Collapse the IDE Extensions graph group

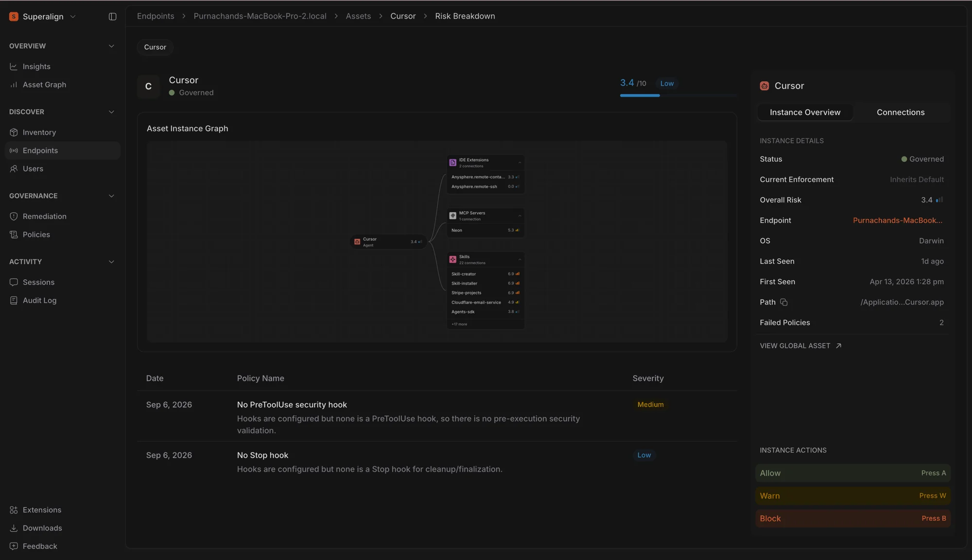(520, 163)
